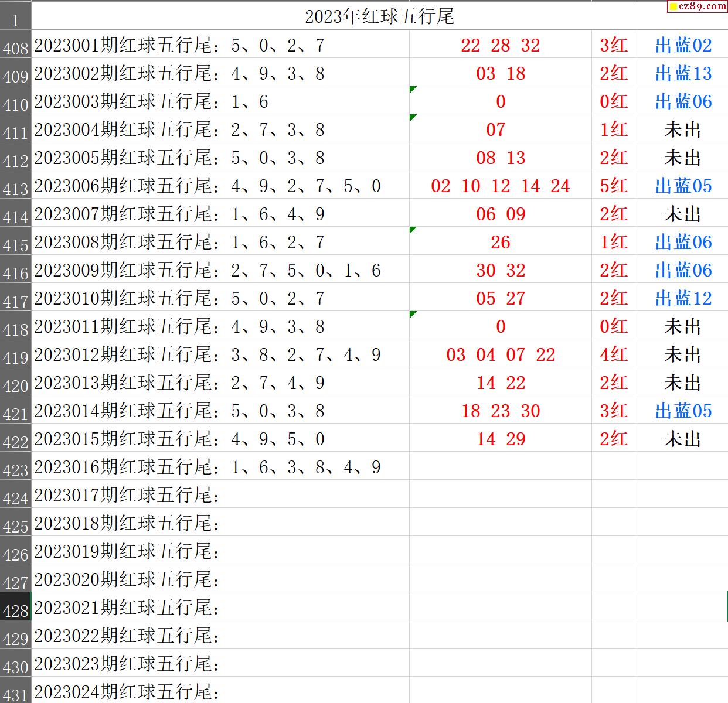728x703 pixels.
Task: Select the cell with 02 10 12 14 24
Action: click(500, 186)
